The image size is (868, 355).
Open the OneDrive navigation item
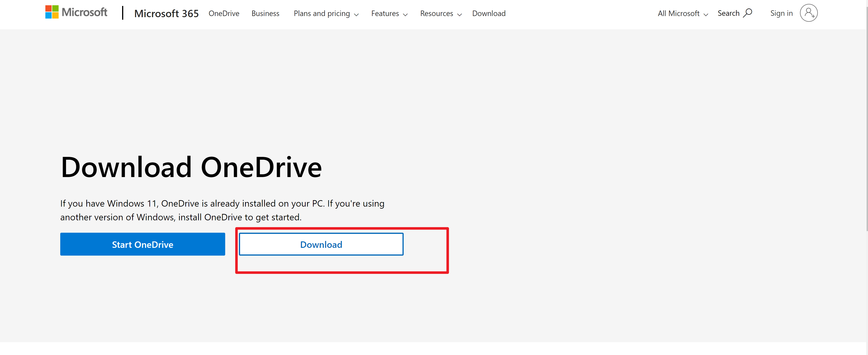tap(224, 14)
